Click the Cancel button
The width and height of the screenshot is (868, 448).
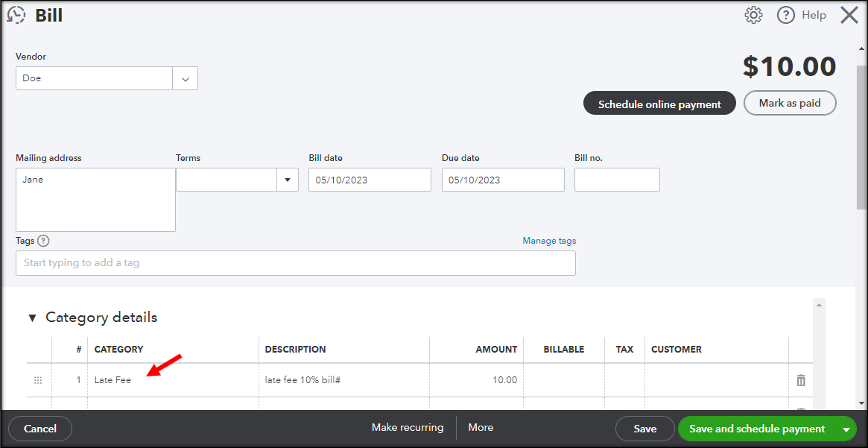(40, 429)
